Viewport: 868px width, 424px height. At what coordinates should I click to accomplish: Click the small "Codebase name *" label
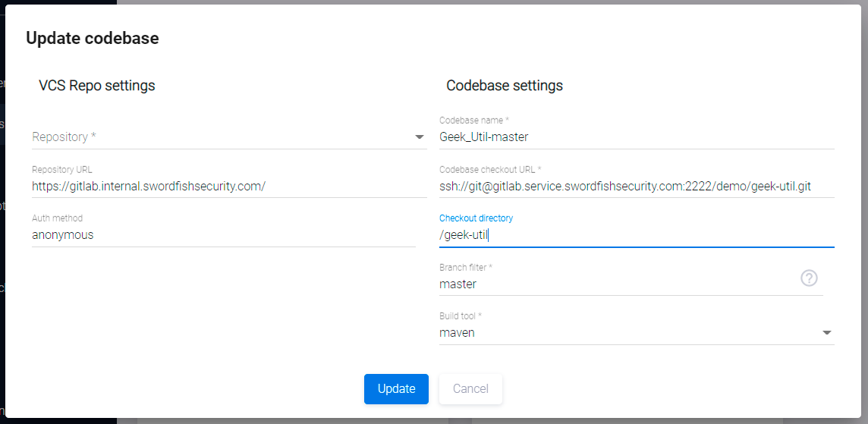pos(473,121)
